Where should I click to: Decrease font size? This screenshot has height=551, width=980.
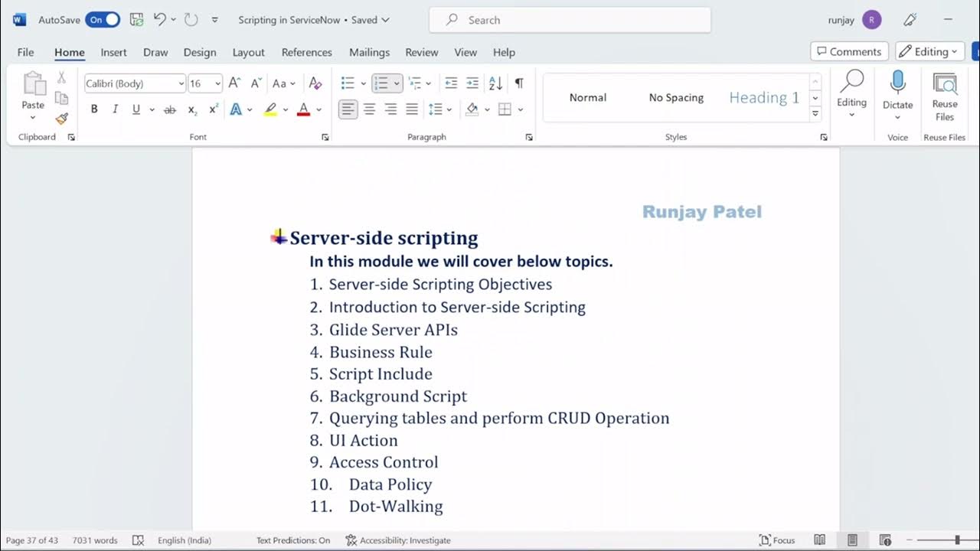tap(256, 83)
